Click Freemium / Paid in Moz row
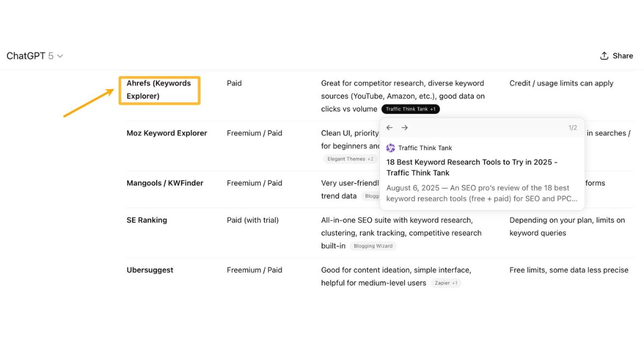This screenshot has width=644, height=337. coord(254,133)
